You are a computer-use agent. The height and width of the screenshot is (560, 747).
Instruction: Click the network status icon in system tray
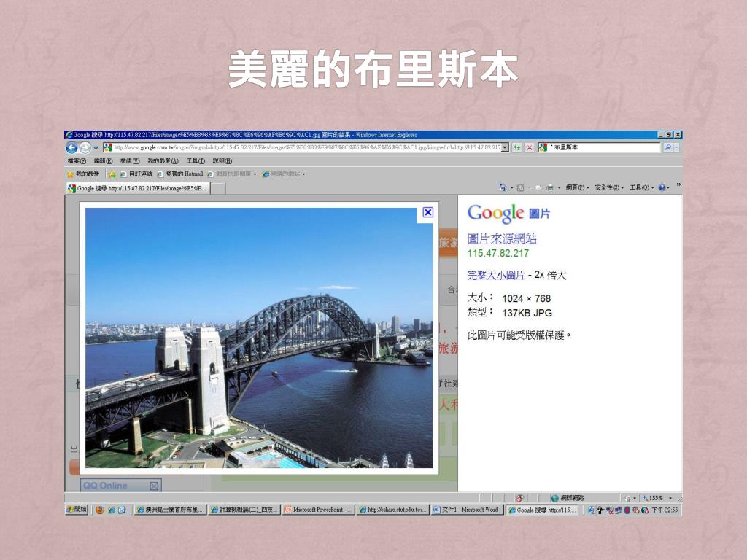click(618, 510)
